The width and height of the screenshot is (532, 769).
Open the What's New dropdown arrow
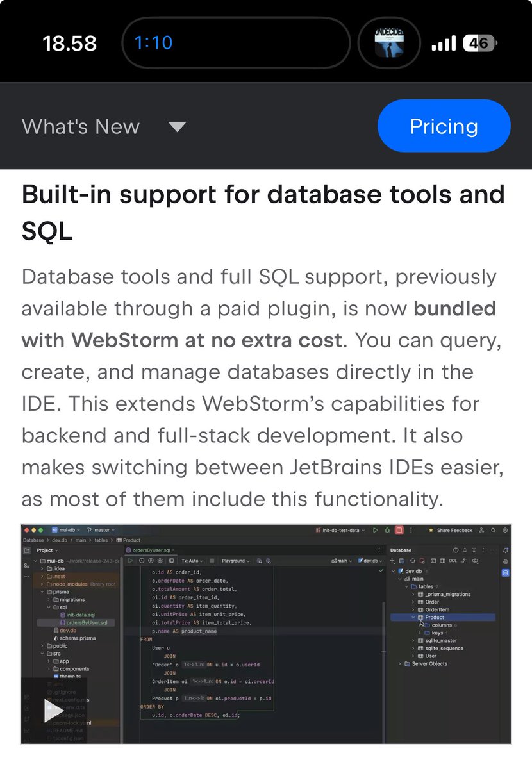pos(177,126)
